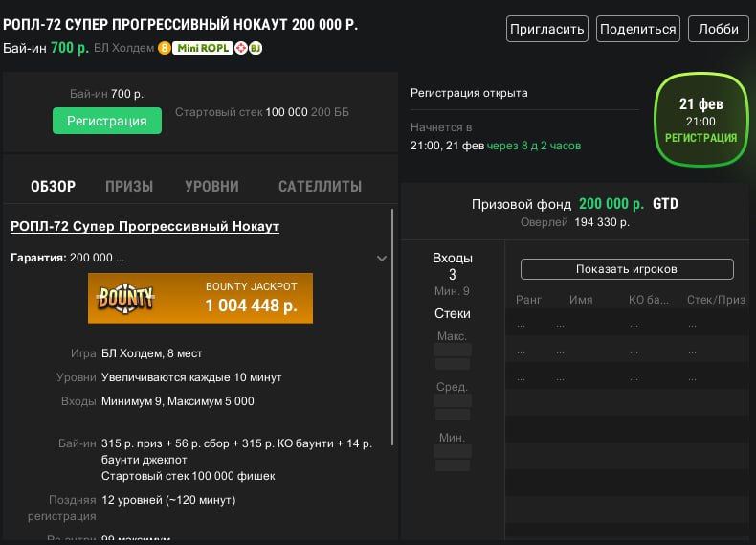The width and height of the screenshot is (756, 545).
Task: Click the Стек/Приз column header
Action: (716, 300)
